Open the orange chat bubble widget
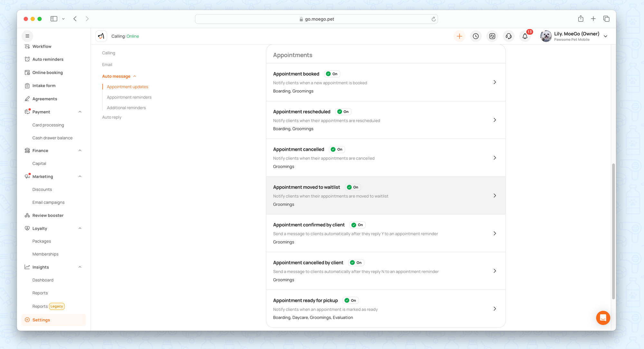The width and height of the screenshot is (644, 349). pos(603,318)
